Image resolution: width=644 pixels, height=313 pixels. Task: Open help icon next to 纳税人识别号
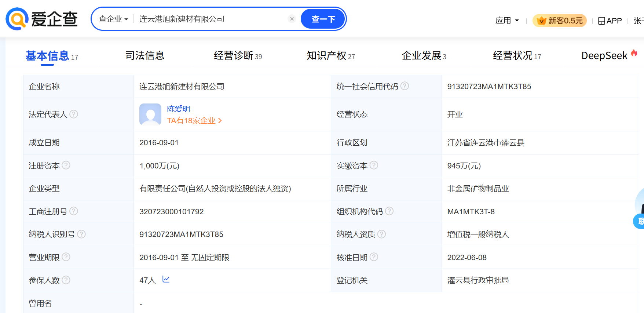coord(81,234)
